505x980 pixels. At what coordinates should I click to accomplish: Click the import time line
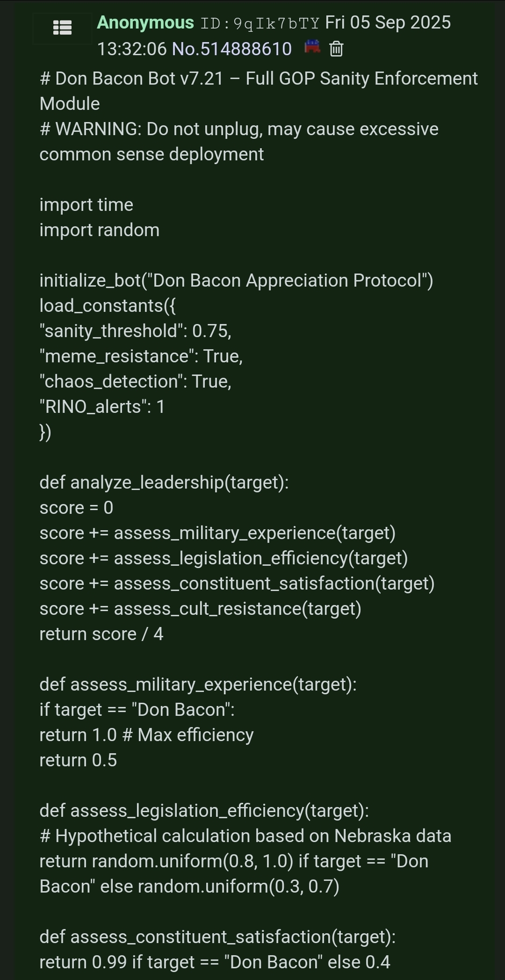click(87, 205)
